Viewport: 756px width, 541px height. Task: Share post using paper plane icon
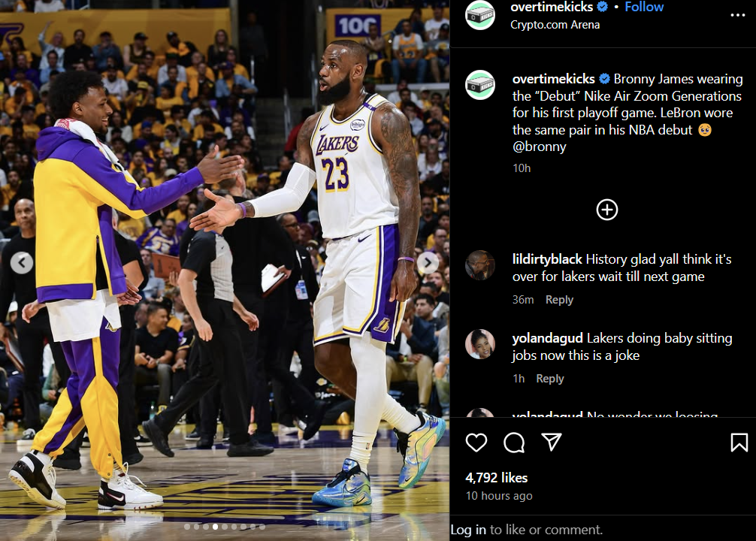click(551, 442)
